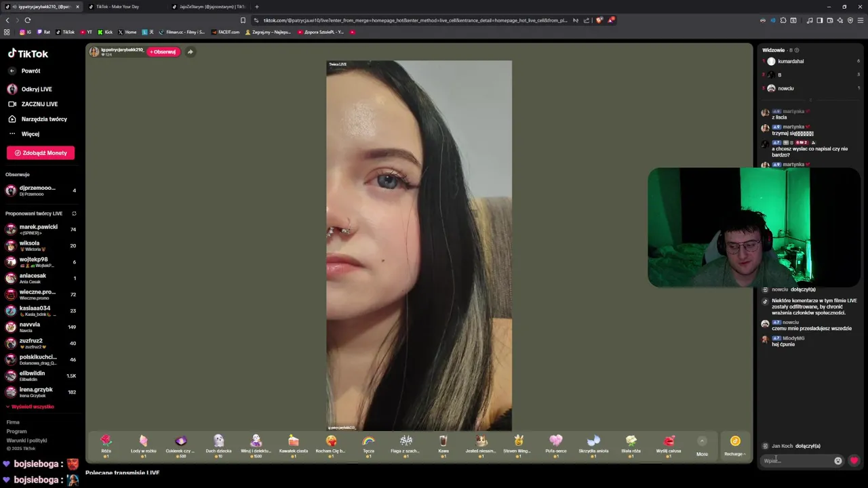Image resolution: width=868 pixels, height=488 pixels.
Task: Click the browser address bar URL
Action: coord(415,20)
